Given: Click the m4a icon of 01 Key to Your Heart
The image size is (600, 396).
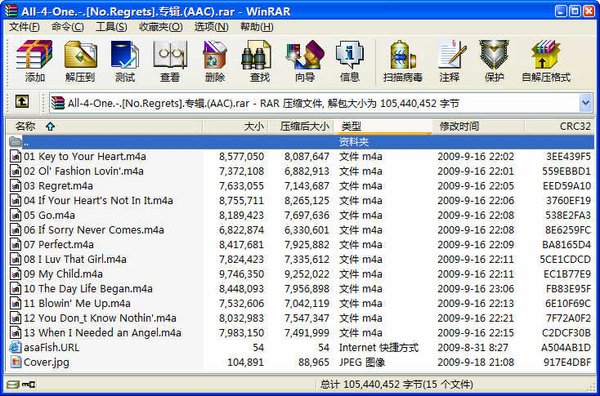Looking at the screenshot, I should 15,156.
